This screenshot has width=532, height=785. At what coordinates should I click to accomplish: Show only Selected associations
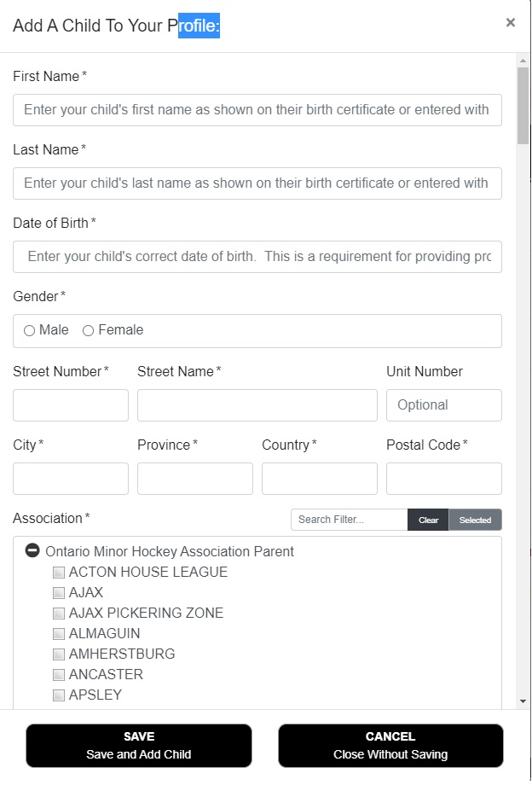pyautogui.click(x=475, y=520)
